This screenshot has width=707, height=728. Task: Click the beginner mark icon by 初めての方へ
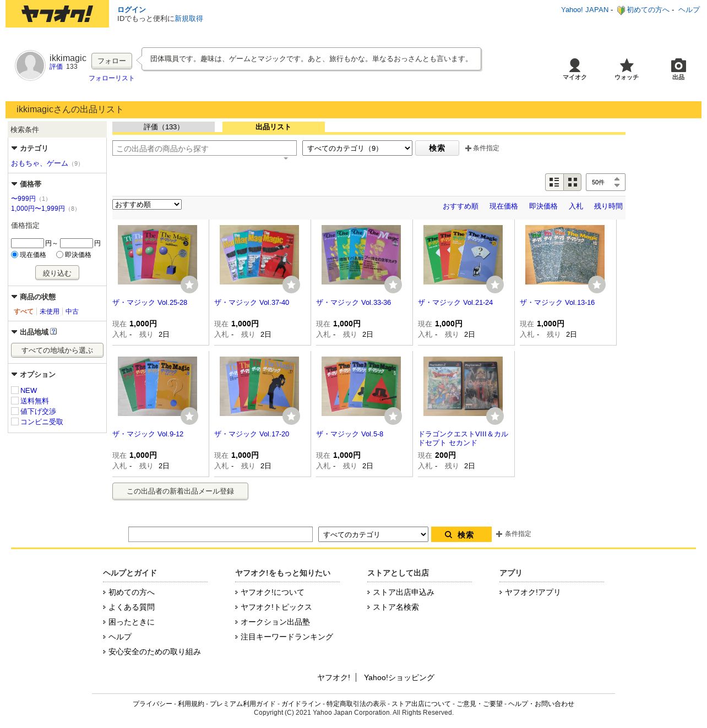[621, 10]
